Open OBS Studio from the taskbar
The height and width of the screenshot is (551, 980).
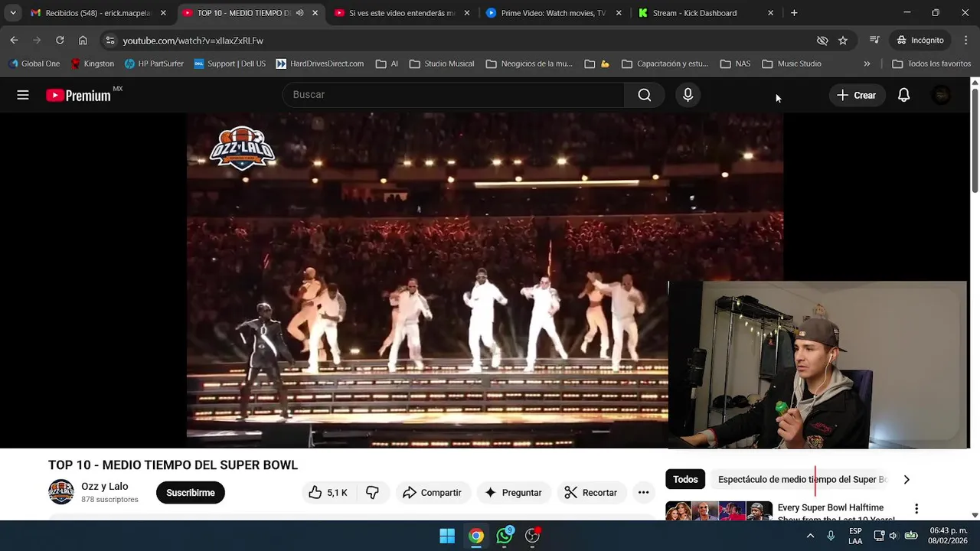(x=533, y=536)
